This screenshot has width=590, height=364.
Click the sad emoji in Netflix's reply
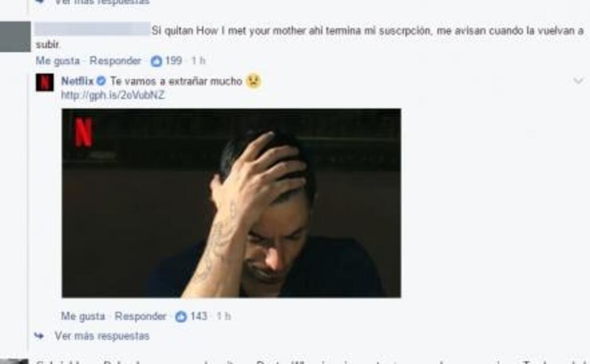[254, 80]
